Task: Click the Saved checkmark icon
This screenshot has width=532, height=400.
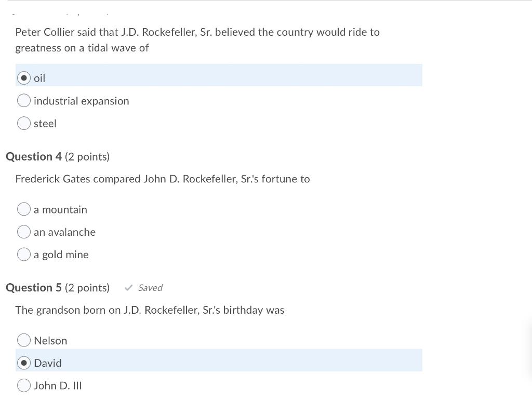Action: click(128, 287)
